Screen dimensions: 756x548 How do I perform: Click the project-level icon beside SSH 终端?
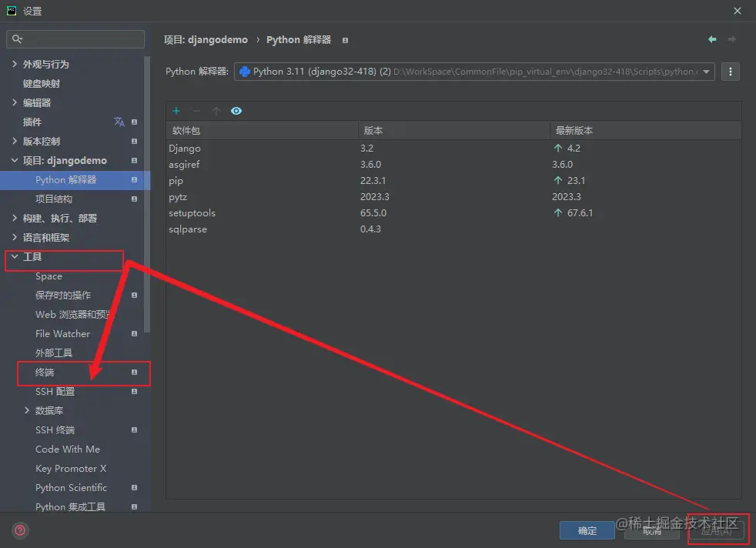click(135, 430)
